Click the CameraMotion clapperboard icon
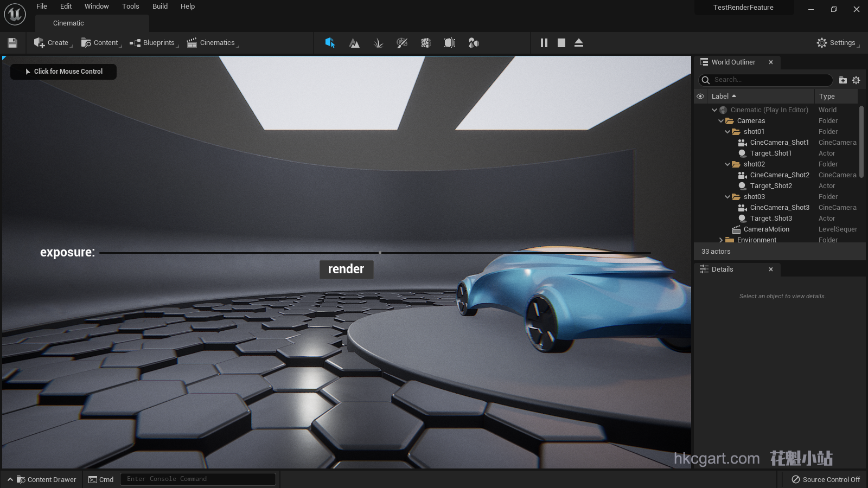 pos(736,229)
